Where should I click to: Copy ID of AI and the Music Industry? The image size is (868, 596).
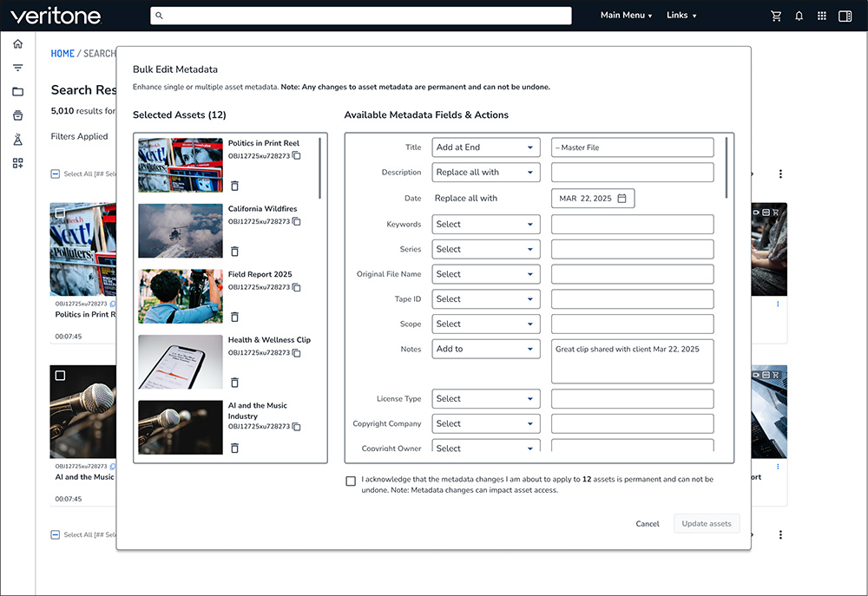click(x=297, y=427)
